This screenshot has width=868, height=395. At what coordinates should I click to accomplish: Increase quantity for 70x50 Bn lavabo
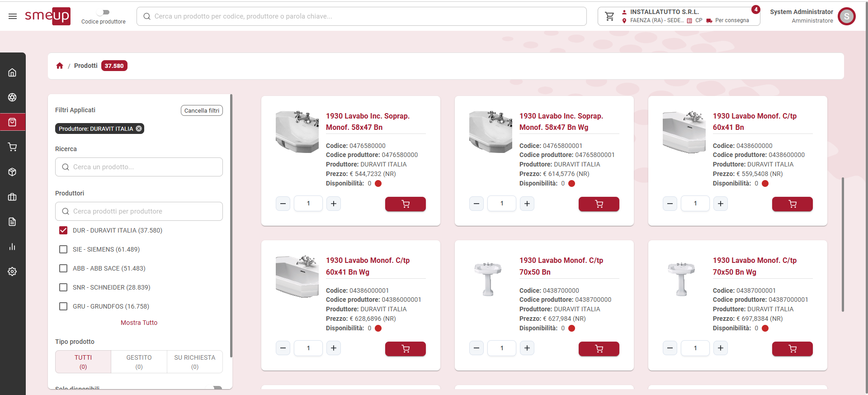[x=527, y=348]
